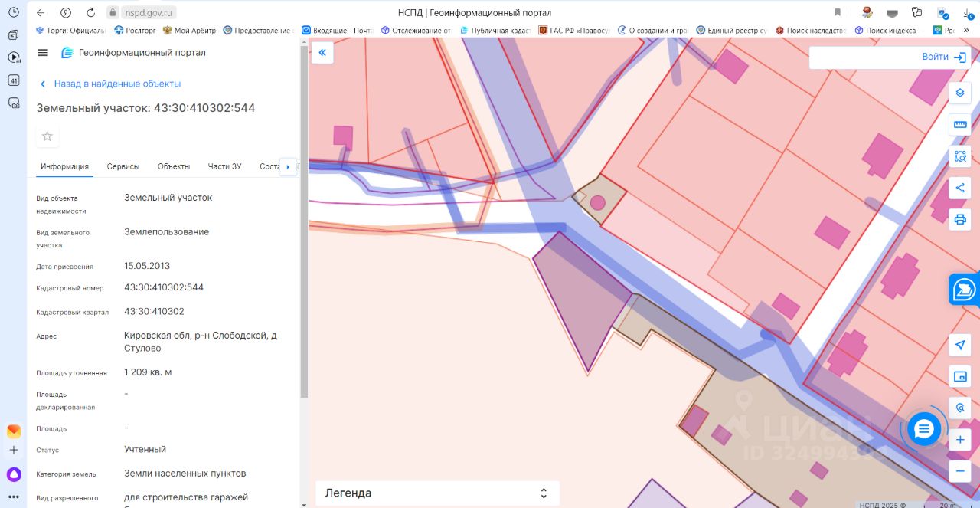The height and width of the screenshot is (508, 980).
Task: Click Назад в найденные объекты link
Action: (x=110, y=84)
